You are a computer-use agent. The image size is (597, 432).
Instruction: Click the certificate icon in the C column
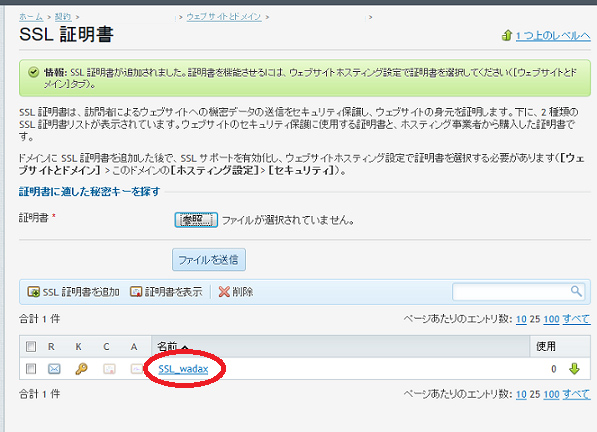click(x=109, y=369)
